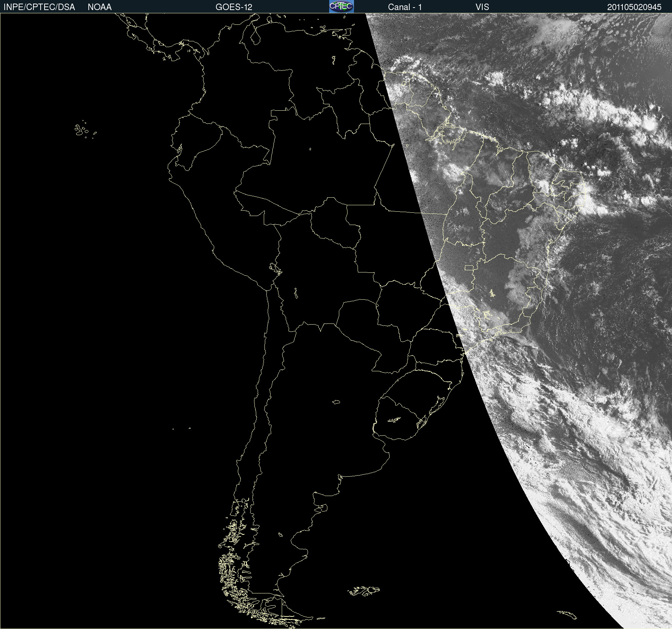Select the INPE/CPTEC/DSA header text
This screenshot has width=672, height=629.
39,7
